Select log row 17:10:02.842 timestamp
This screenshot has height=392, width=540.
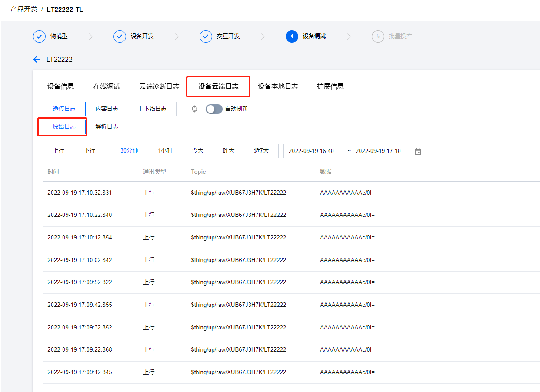tap(80, 260)
